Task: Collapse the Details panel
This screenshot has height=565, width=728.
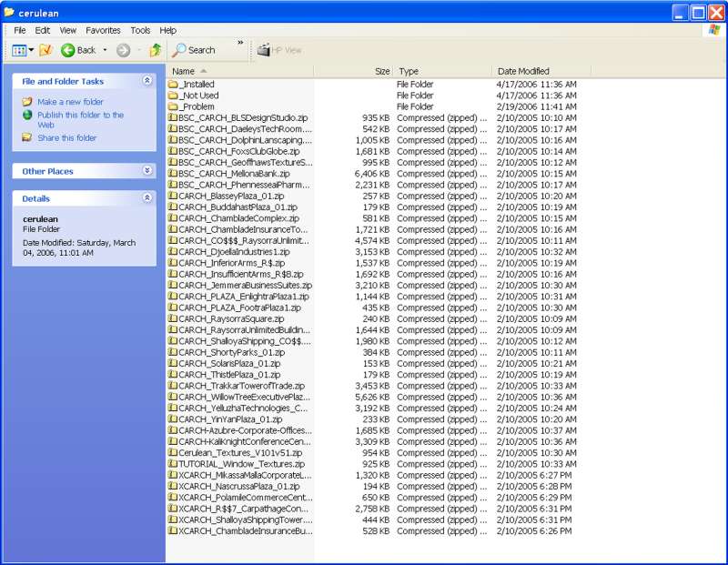Action: 147,198
